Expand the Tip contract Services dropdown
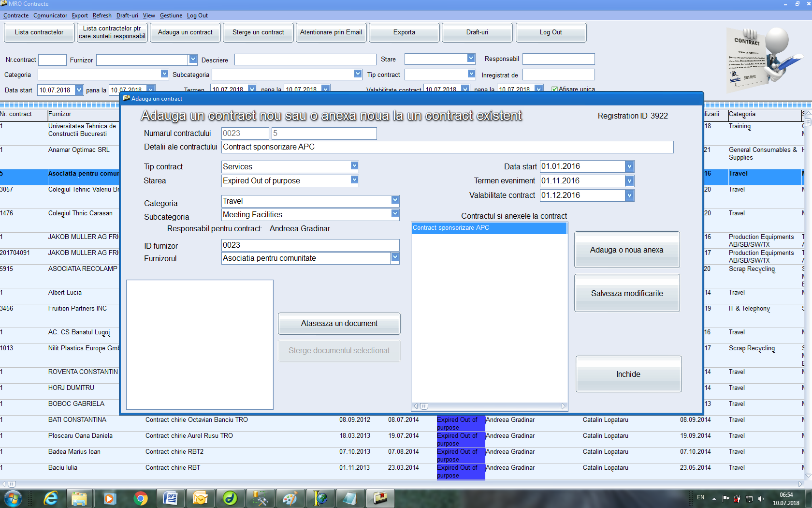 pos(354,166)
